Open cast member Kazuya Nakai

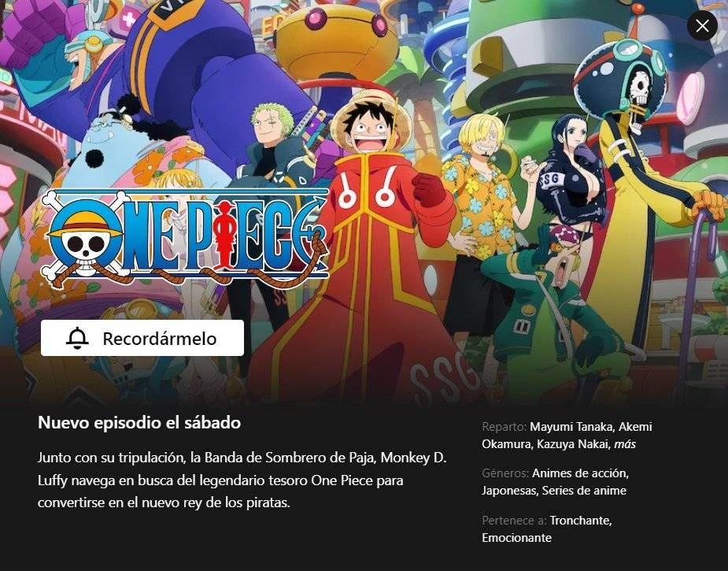pyautogui.click(x=572, y=444)
